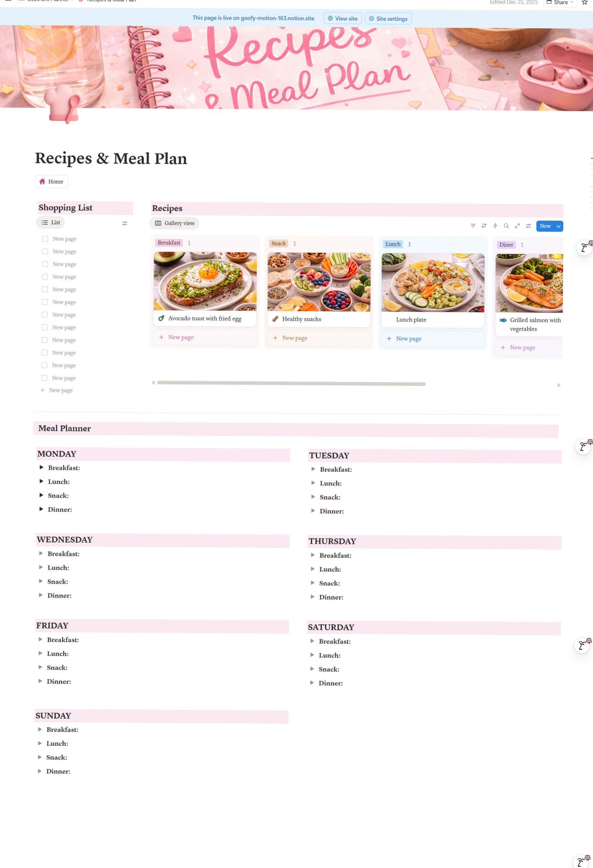The height and width of the screenshot is (868, 593).
Task: Open view settings icon next to New button
Action: point(528,225)
